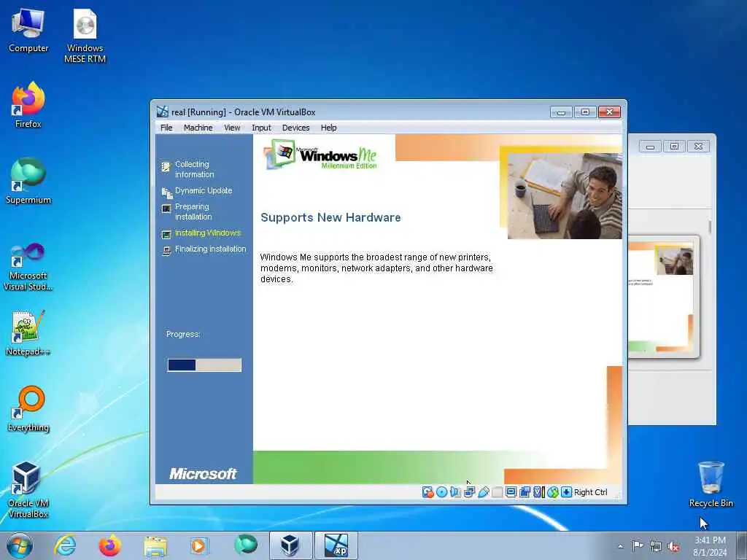Select the Notepad++ desktop shortcut
The image size is (747, 560).
(x=28, y=333)
